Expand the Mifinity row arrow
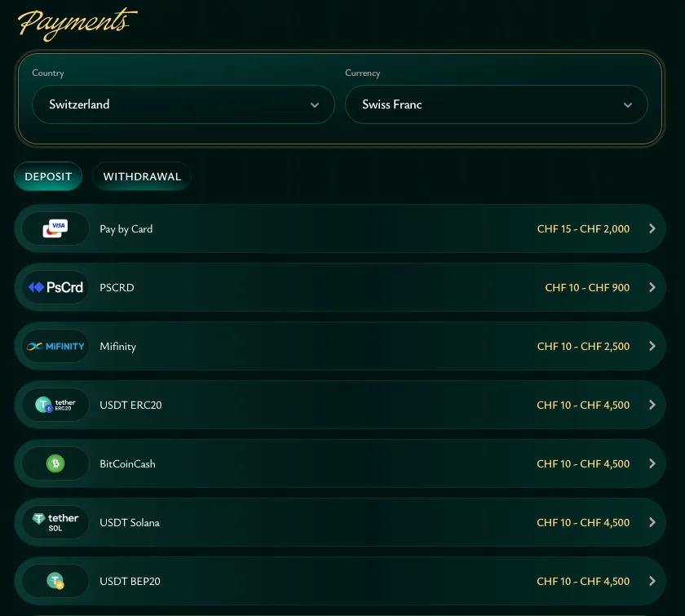This screenshot has height=616, width=685. coord(652,346)
